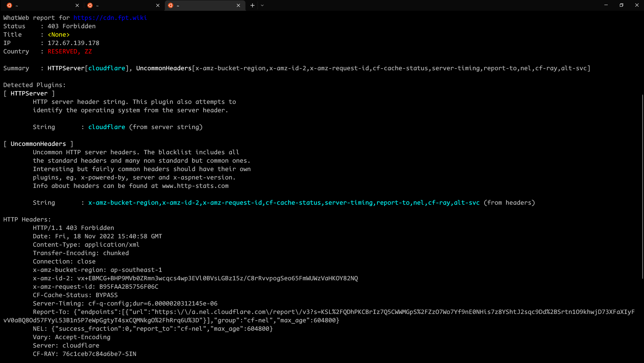
Task: Click x-amz-request-id B95FAA2B5756F06C
Action: [96, 287]
